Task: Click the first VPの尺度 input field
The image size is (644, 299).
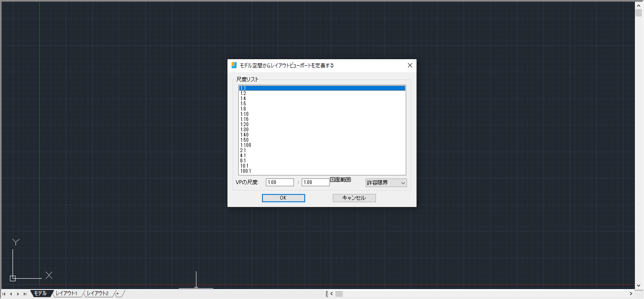Action: tap(280, 182)
